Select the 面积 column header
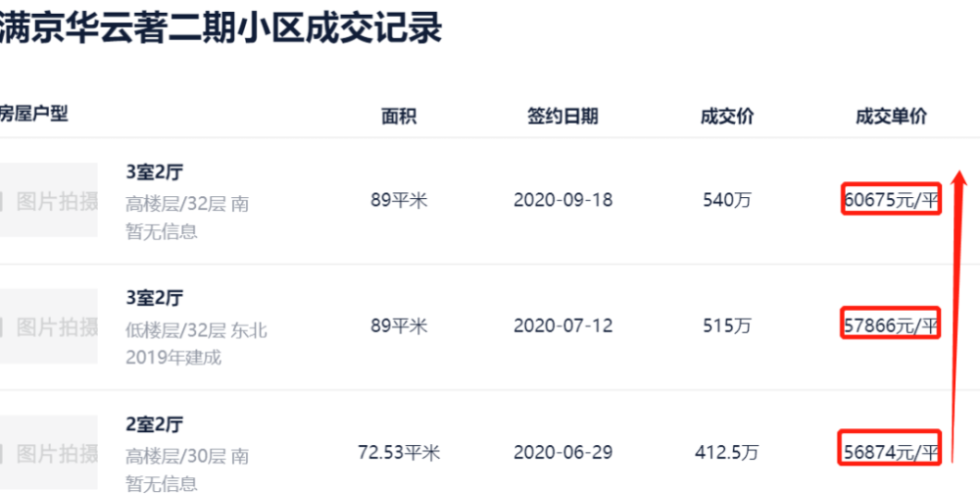The height and width of the screenshot is (494, 980). pos(399,117)
